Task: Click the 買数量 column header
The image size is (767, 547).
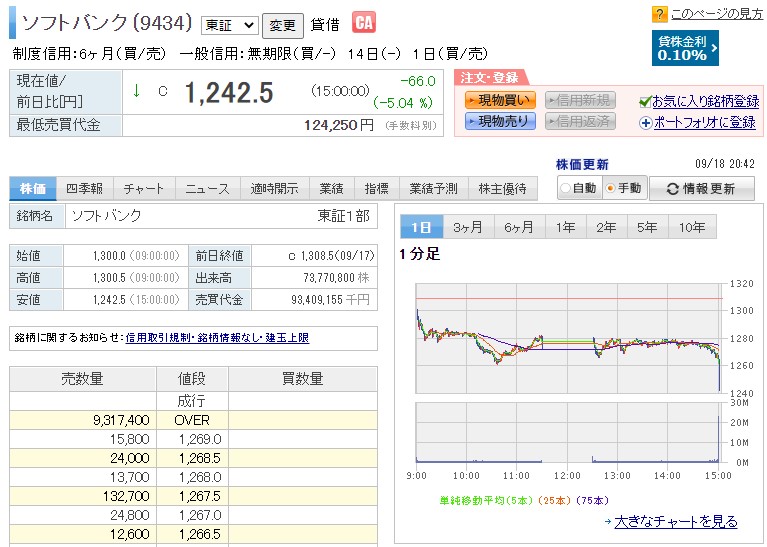Action: pos(303,379)
